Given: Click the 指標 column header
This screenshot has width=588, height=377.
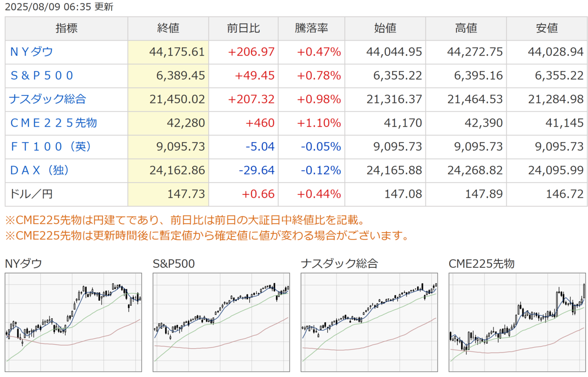Looking at the screenshot, I should (67, 28).
